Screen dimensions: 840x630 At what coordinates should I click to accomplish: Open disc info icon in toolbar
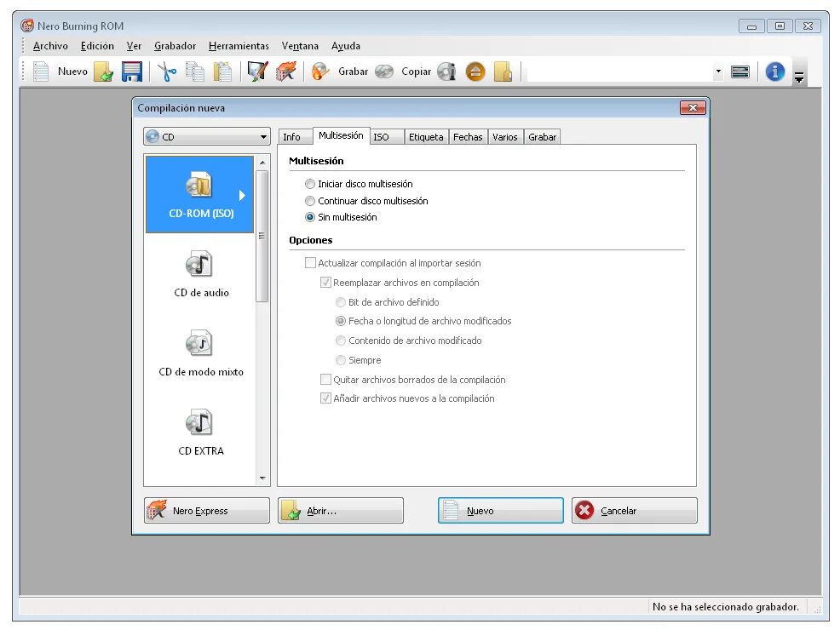(x=446, y=72)
